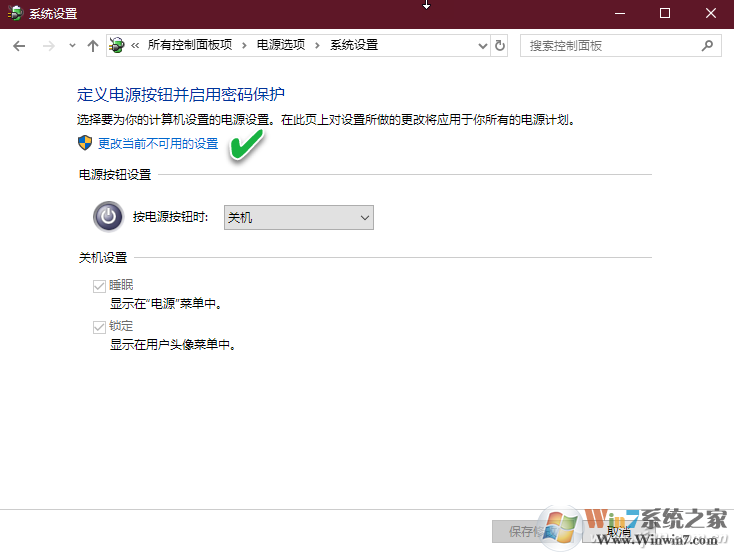Viewport: 734px width, 554px height.
Task: Open the recent locations chevron
Action: [72, 46]
